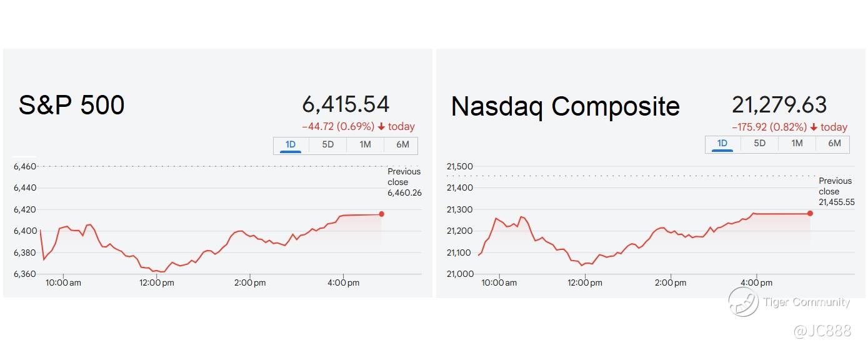Switch S&P 500 chart to 5D

click(x=328, y=145)
